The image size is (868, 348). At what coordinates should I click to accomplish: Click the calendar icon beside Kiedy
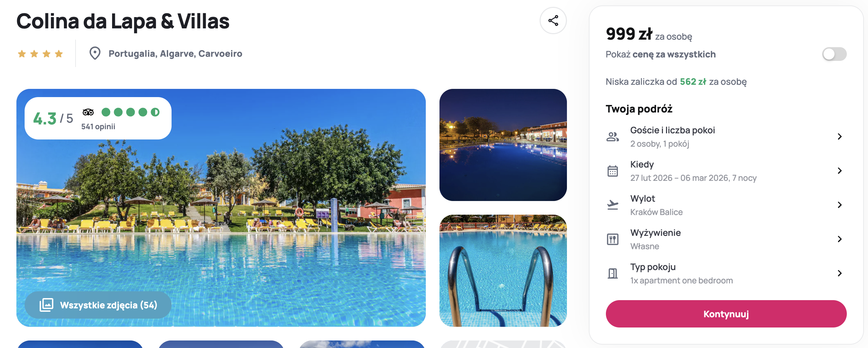[612, 171]
